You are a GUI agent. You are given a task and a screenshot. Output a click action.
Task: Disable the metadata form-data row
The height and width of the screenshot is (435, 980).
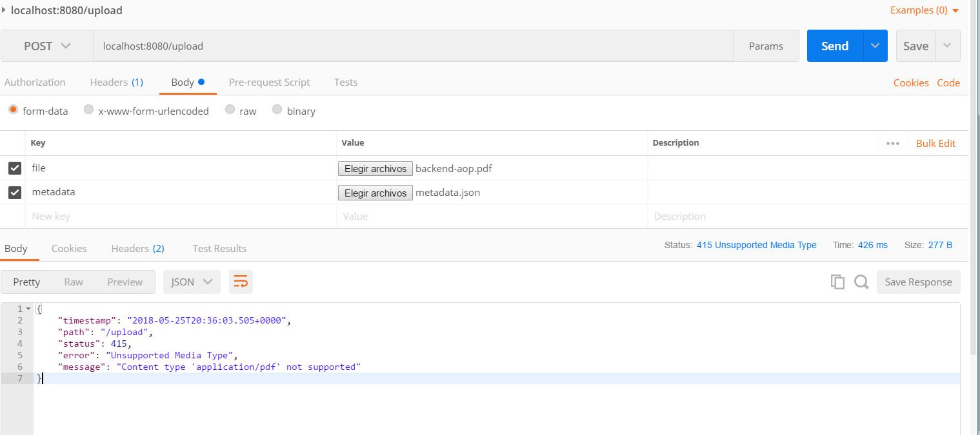pyautogui.click(x=14, y=192)
